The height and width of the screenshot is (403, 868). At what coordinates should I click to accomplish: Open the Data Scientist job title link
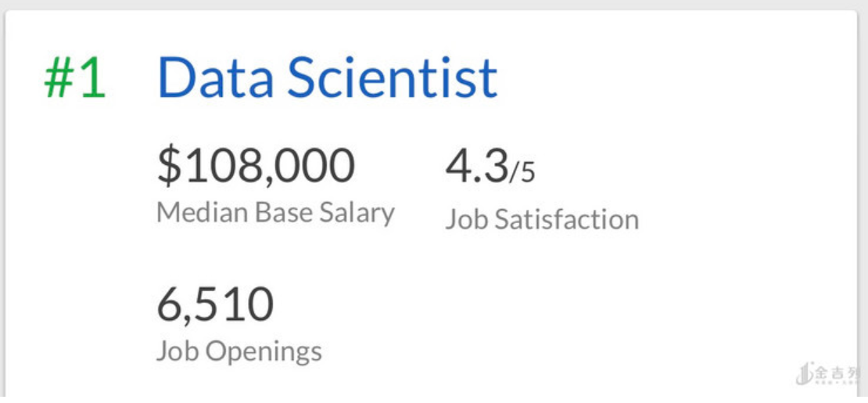click(x=327, y=77)
